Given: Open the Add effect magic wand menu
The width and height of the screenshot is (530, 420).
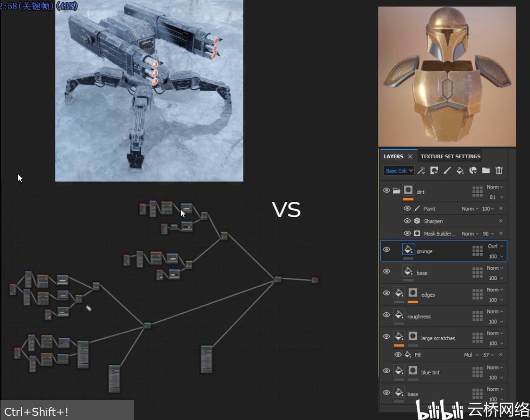Looking at the screenshot, I should pos(421,171).
